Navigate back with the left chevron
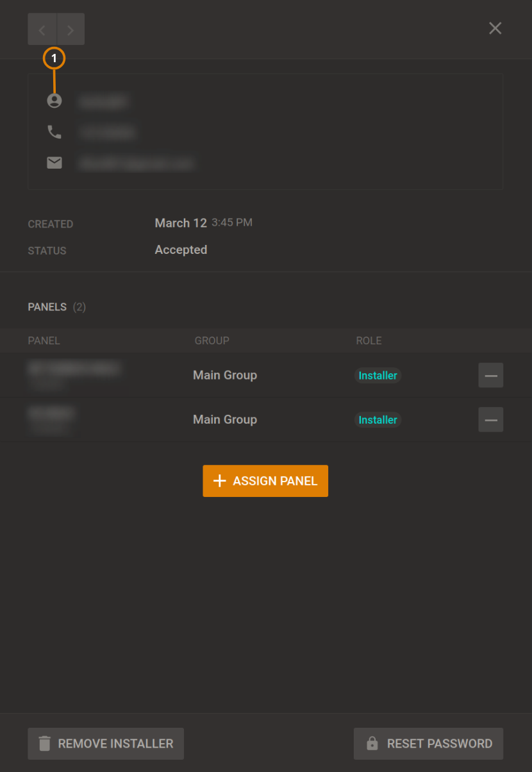 pyautogui.click(x=42, y=29)
